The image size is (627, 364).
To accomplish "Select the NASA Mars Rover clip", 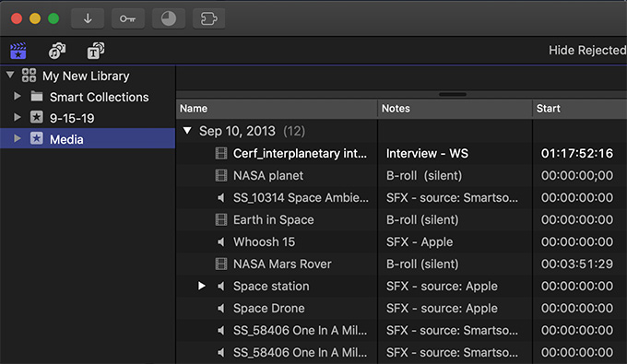I will (x=282, y=264).
